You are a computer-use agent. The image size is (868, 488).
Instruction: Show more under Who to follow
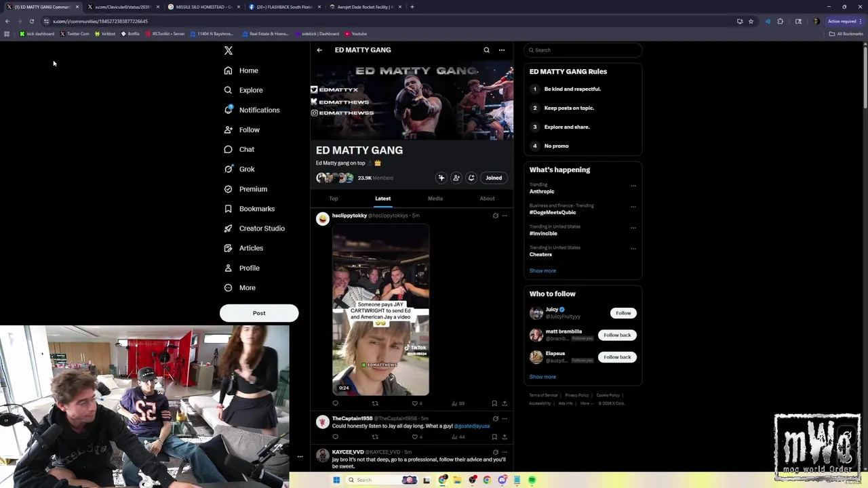point(542,377)
